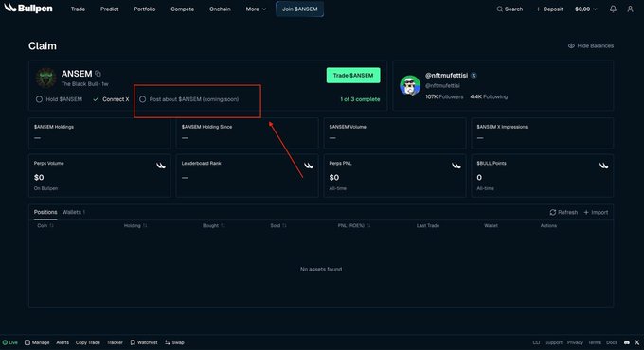644x350 pixels.
Task: Click 107K Followers count
Action: [444, 96]
